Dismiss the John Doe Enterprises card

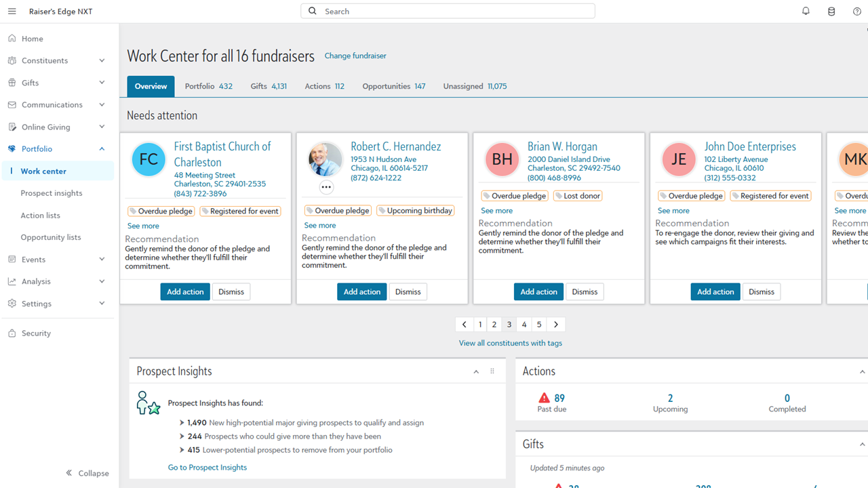pyautogui.click(x=761, y=291)
